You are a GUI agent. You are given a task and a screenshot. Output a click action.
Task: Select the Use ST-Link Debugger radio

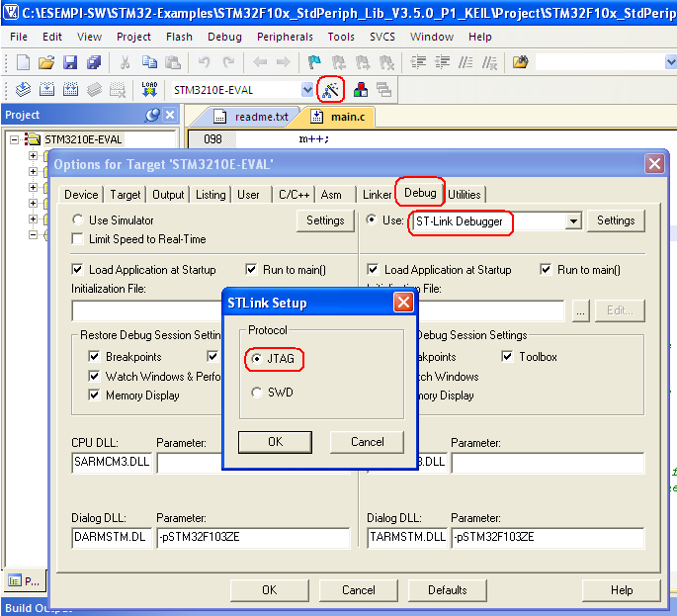[x=371, y=220]
